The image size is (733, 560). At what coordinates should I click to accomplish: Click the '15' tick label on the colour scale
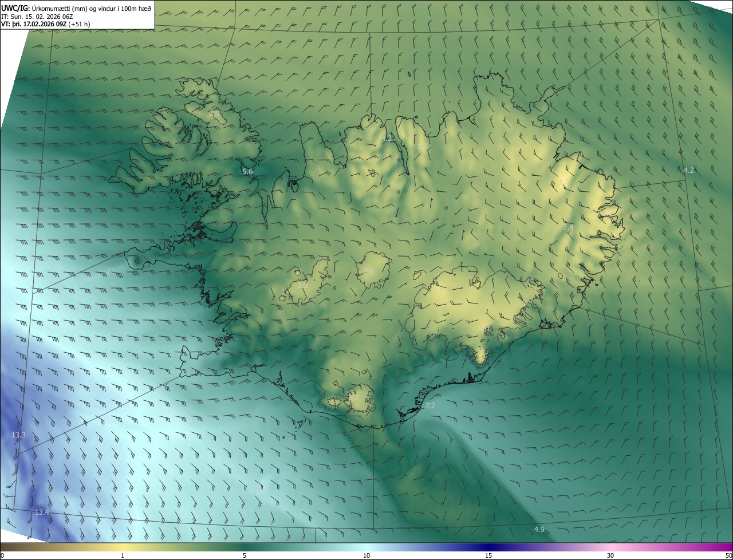point(488,555)
